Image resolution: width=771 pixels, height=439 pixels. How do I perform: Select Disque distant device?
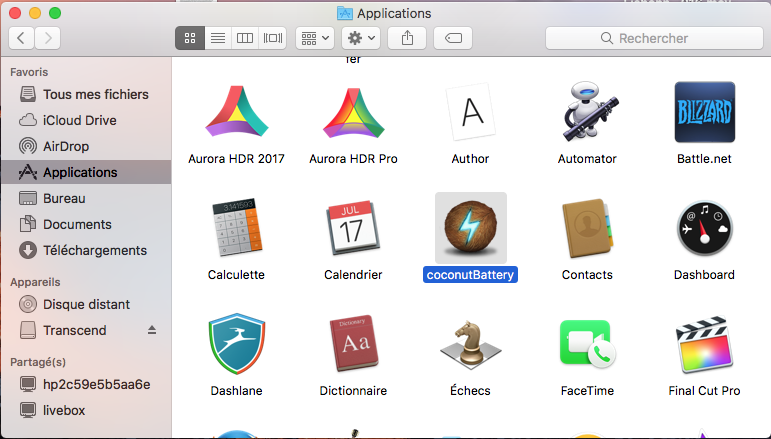(x=86, y=304)
